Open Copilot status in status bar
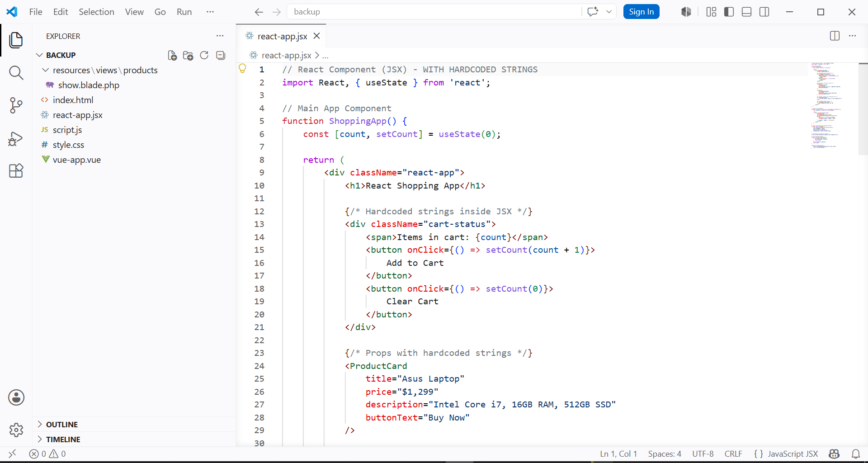This screenshot has height=463, width=868. (834, 454)
